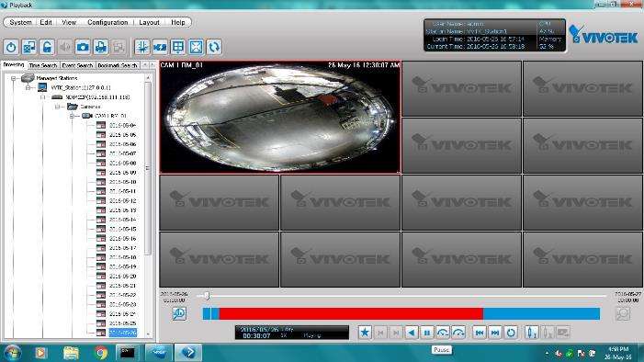
Task: Select recording date 2016-05-20
Action: (x=122, y=277)
